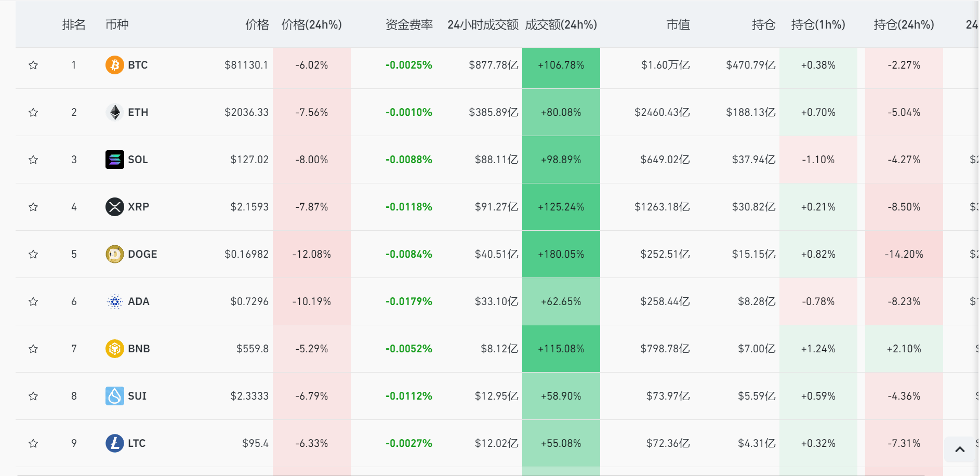Screen dimensions: 980x476
Task: Click the Solana SOL coin icon
Action: [114, 160]
